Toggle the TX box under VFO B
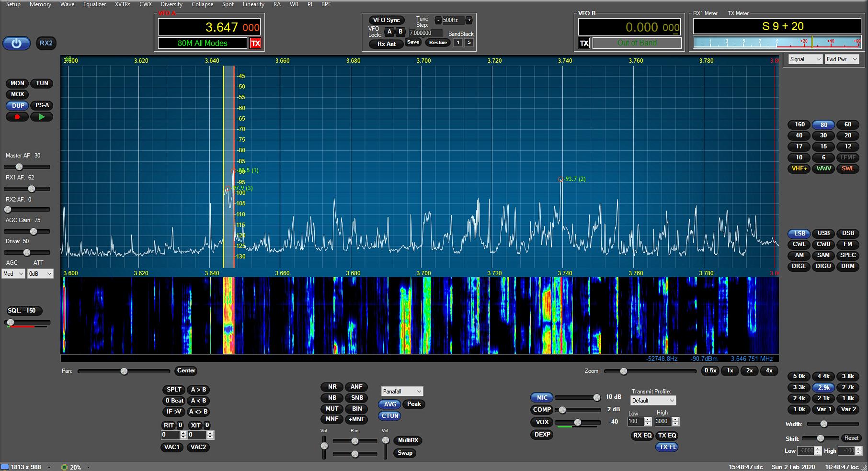Viewport: 868px width, 471px height. (584, 43)
